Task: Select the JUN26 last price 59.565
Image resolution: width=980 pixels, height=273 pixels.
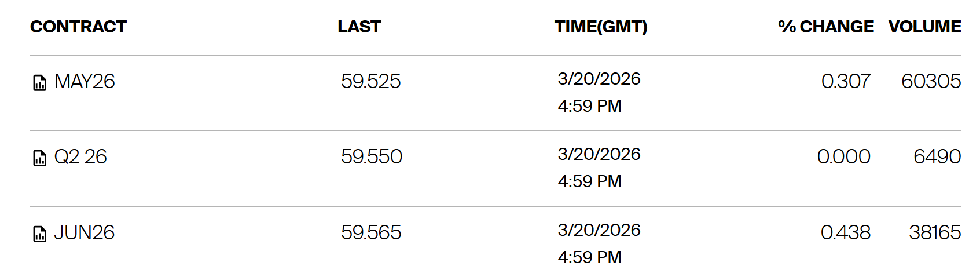Action: tap(370, 232)
